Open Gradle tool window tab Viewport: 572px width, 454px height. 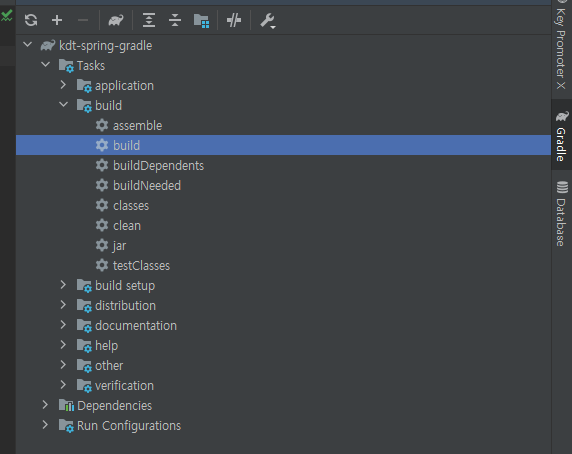pos(561,135)
